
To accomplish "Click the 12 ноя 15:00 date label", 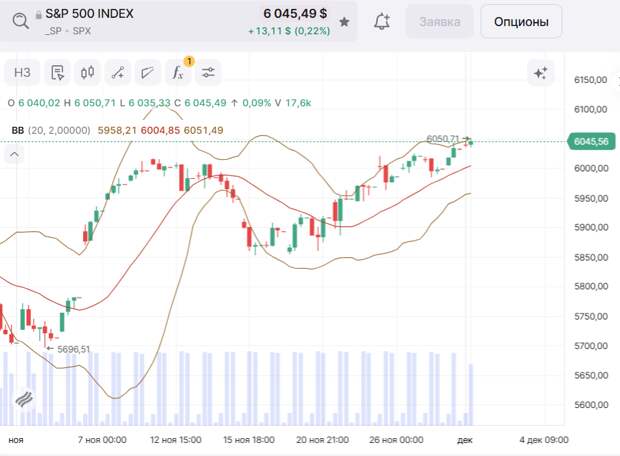I will (x=176, y=440).
